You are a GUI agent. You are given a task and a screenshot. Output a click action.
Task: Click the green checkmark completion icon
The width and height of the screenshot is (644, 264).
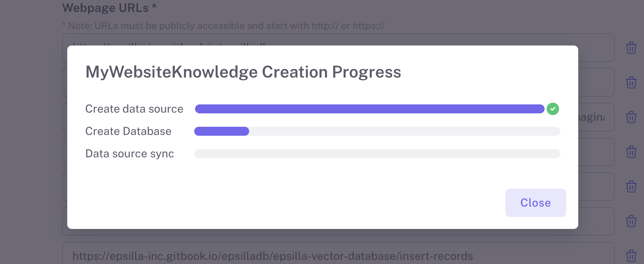coord(553,109)
